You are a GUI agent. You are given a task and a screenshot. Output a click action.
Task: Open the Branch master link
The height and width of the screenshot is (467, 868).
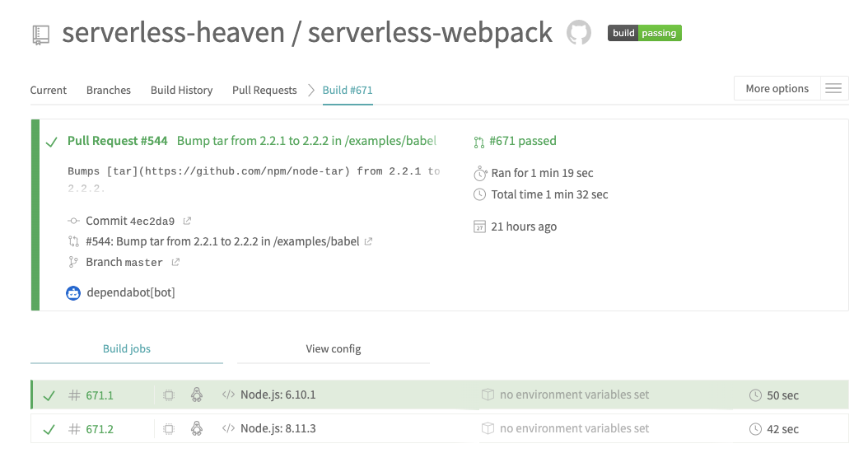(124, 262)
